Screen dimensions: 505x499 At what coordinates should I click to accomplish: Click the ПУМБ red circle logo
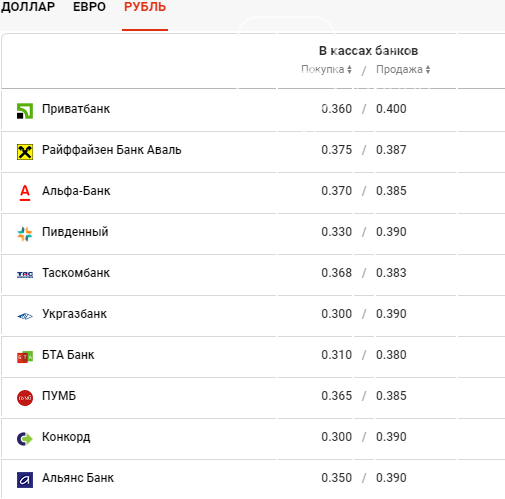[x=25, y=398]
